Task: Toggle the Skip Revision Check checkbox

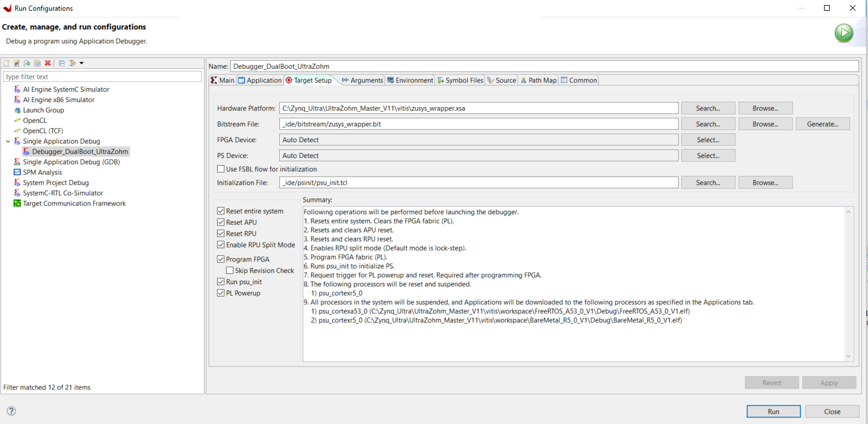Action: tap(230, 271)
